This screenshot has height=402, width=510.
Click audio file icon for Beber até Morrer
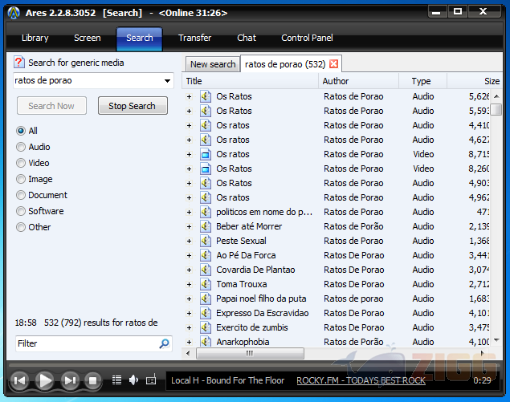206,226
